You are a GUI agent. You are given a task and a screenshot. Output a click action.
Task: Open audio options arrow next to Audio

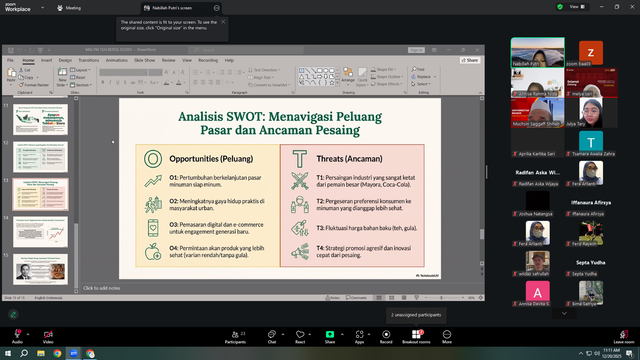coord(28,334)
